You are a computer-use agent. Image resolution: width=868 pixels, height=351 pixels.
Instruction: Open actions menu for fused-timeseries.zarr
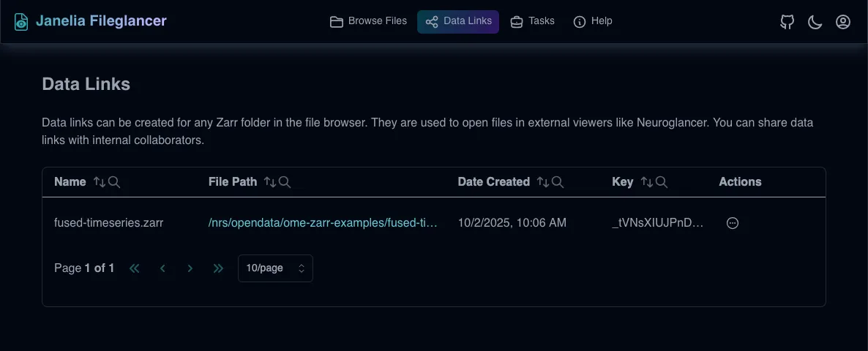point(732,223)
